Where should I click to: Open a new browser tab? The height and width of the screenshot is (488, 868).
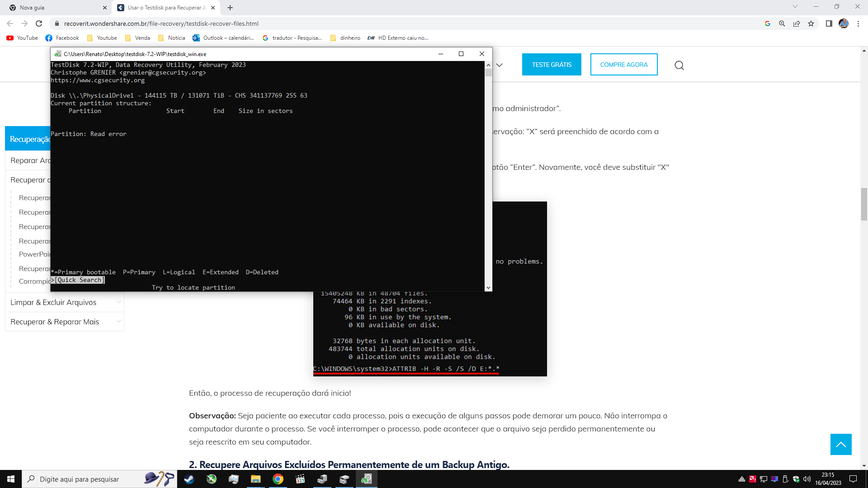coord(230,8)
